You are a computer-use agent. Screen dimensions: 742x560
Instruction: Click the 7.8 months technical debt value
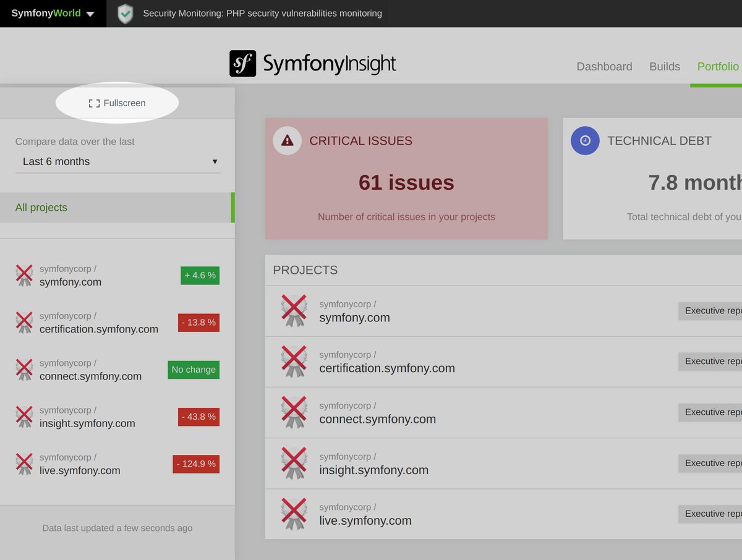click(x=695, y=182)
